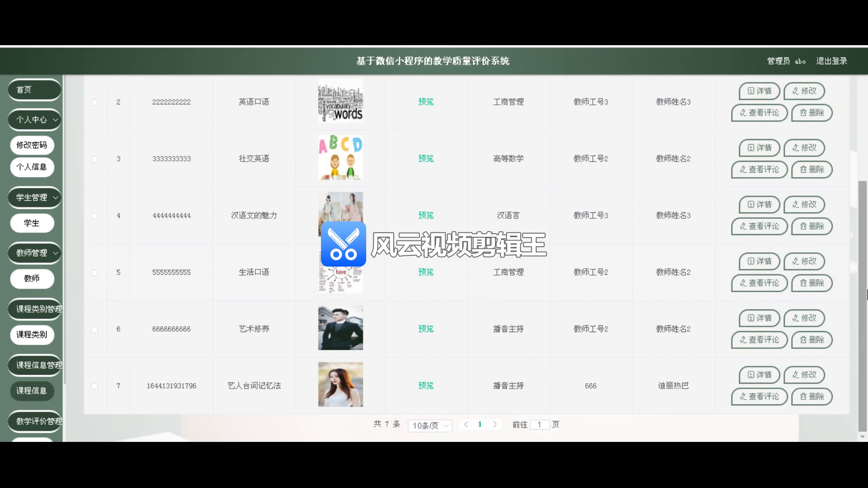Open details for 汉语文的魅力
The image size is (868, 488).
[x=759, y=205]
